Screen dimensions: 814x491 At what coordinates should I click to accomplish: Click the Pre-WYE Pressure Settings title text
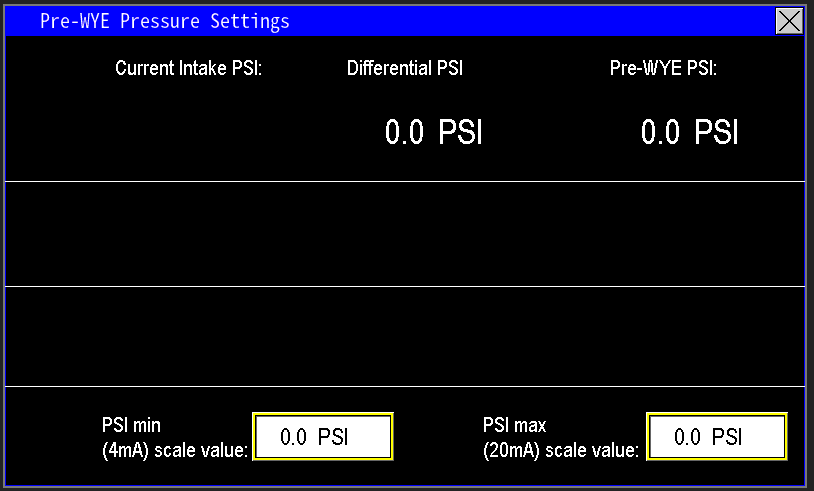pyautogui.click(x=164, y=21)
